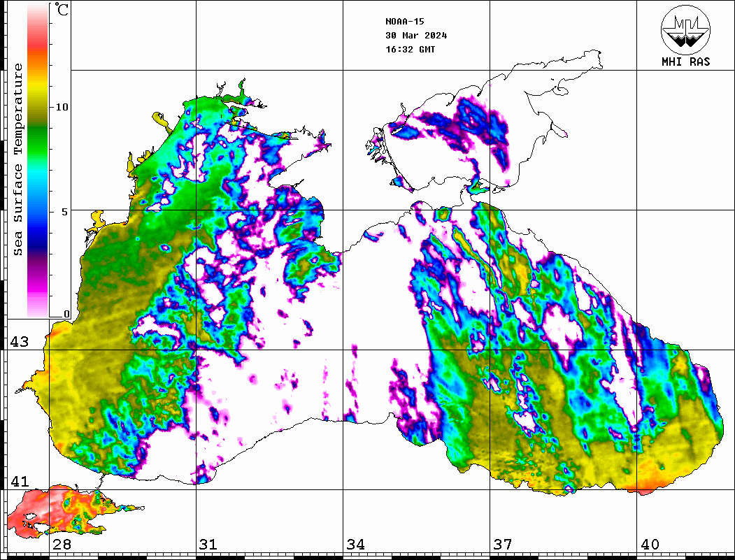Click the 'MHI RAS' caption text
735x560 pixels.
686,62
